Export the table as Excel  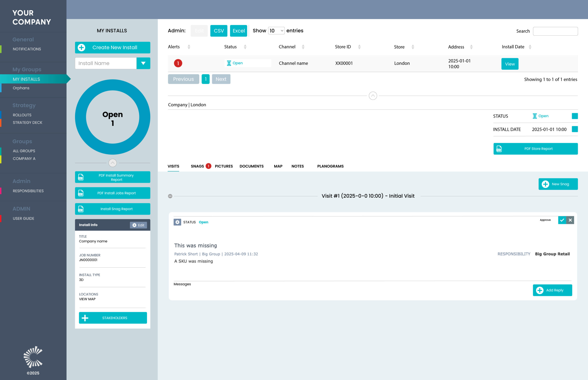tap(238, 31)
